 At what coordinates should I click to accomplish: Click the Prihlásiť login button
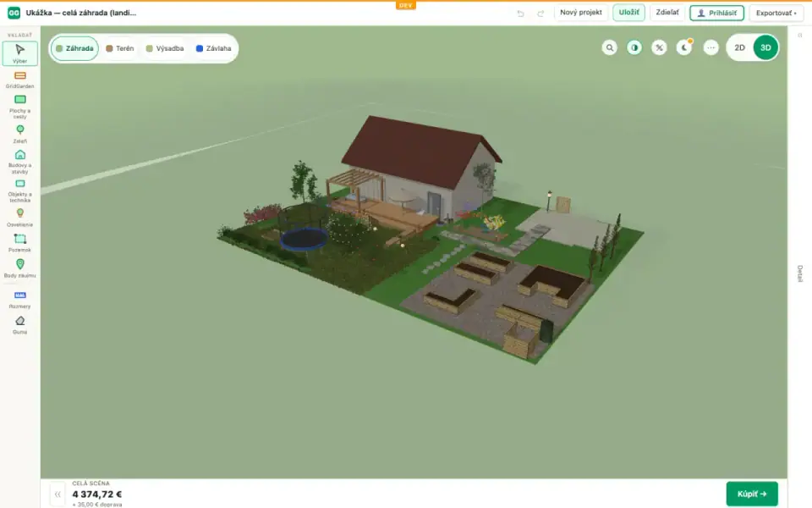pyautogui.click(x=716, y=13)
